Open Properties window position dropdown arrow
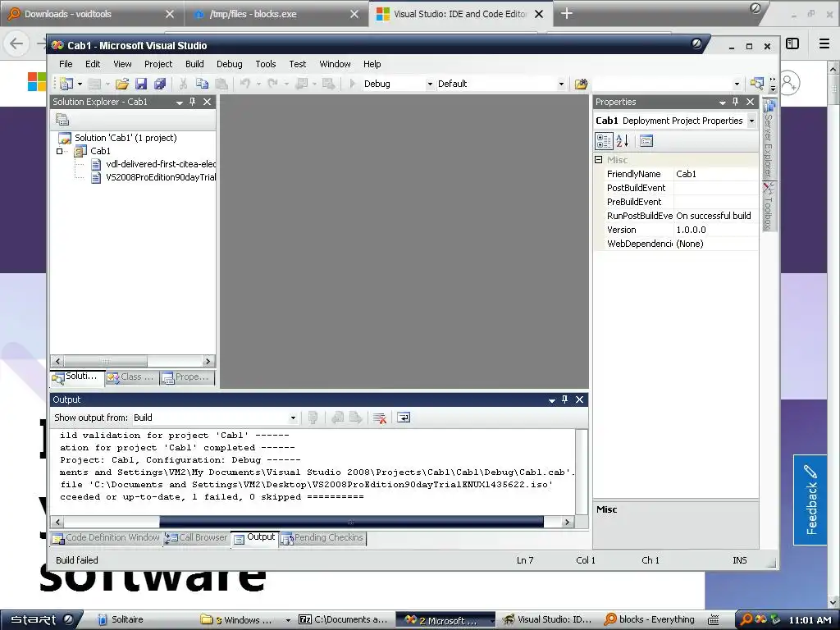Viewport: 840px width, 630px height. 722,103
